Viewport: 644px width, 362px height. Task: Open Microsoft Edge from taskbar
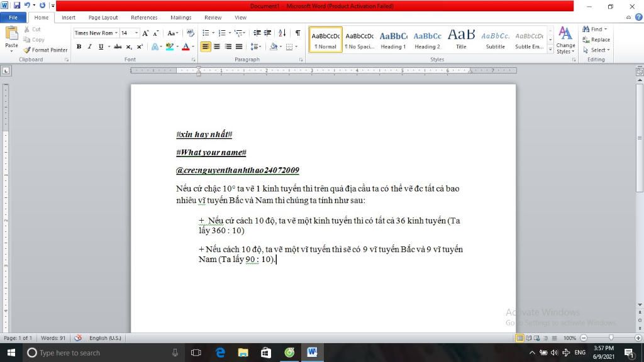pyautogui.click(x=220, y=353)
